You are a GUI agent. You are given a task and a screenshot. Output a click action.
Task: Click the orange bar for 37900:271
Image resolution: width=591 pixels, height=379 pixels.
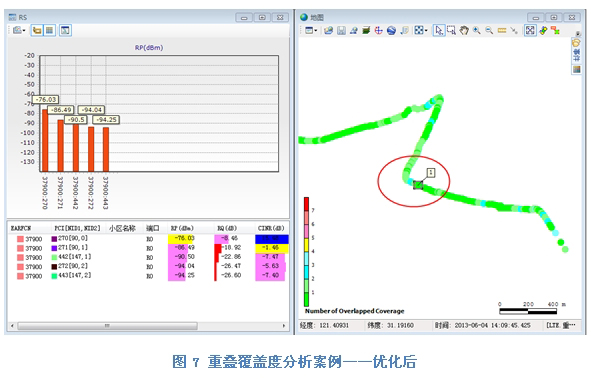click(x=60, y=145)
